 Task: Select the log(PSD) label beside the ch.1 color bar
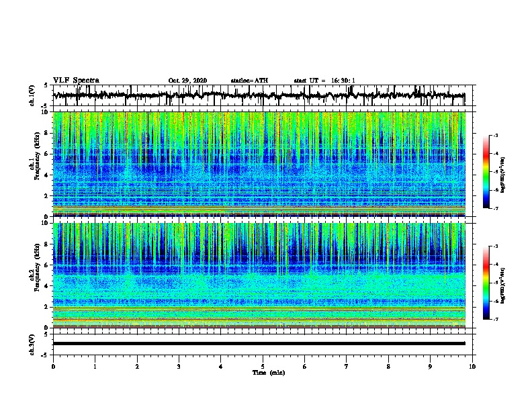(503, 175)
